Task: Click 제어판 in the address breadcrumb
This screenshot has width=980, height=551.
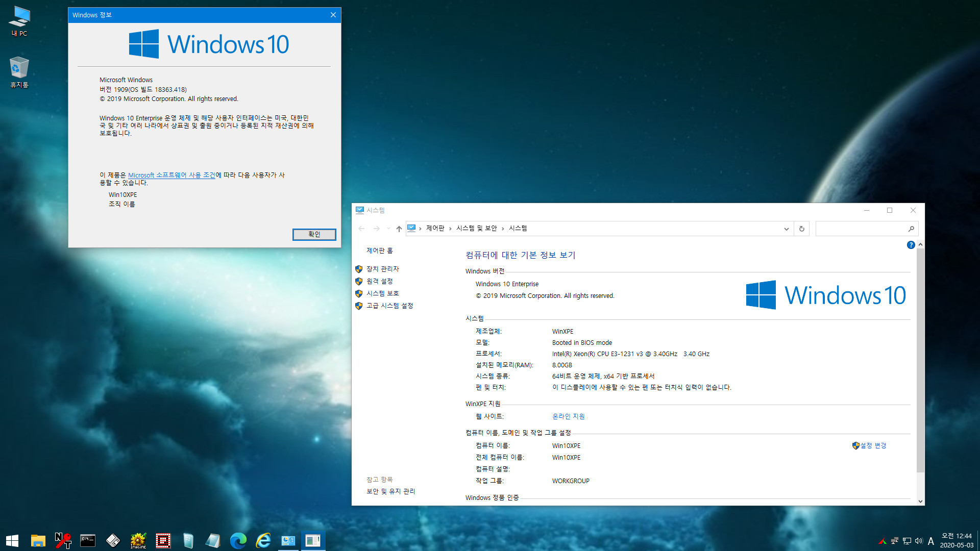Action: pyautogui.click(x=435, y=228)
